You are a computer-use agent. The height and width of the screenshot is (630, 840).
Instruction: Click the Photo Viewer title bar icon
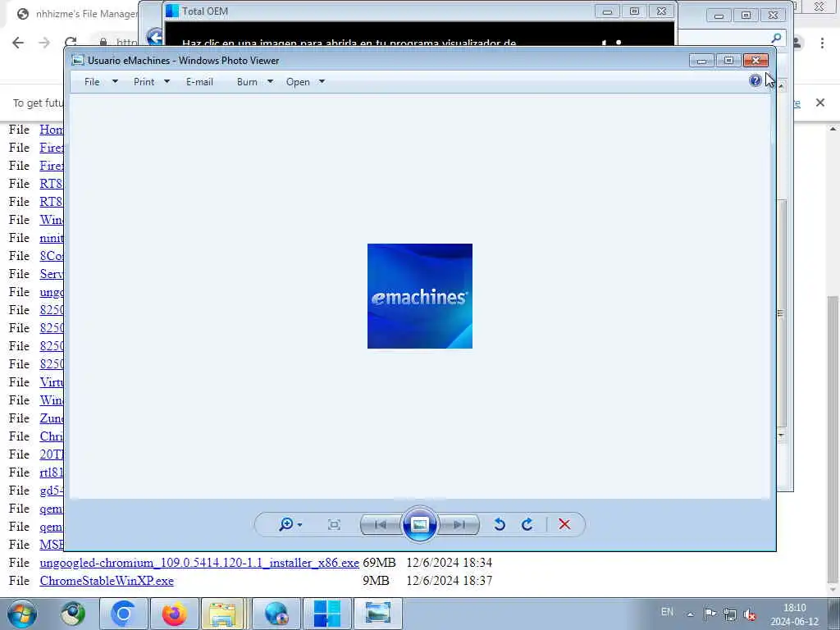78,61
